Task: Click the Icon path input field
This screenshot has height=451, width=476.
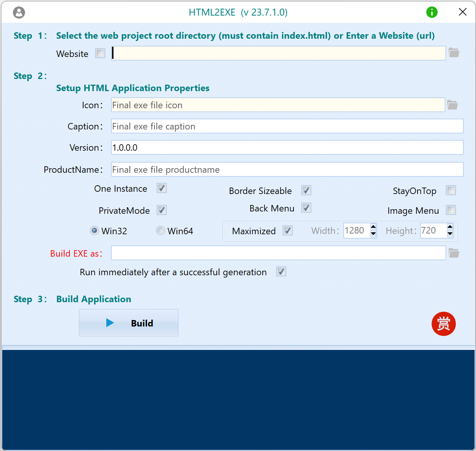Action: (278, 105)
